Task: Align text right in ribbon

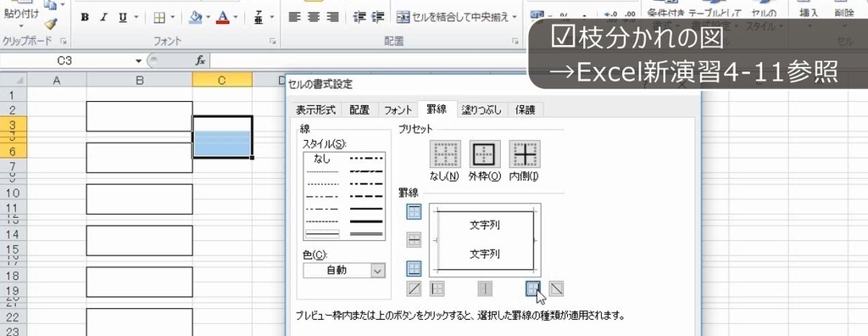Action: pos(332,17)
